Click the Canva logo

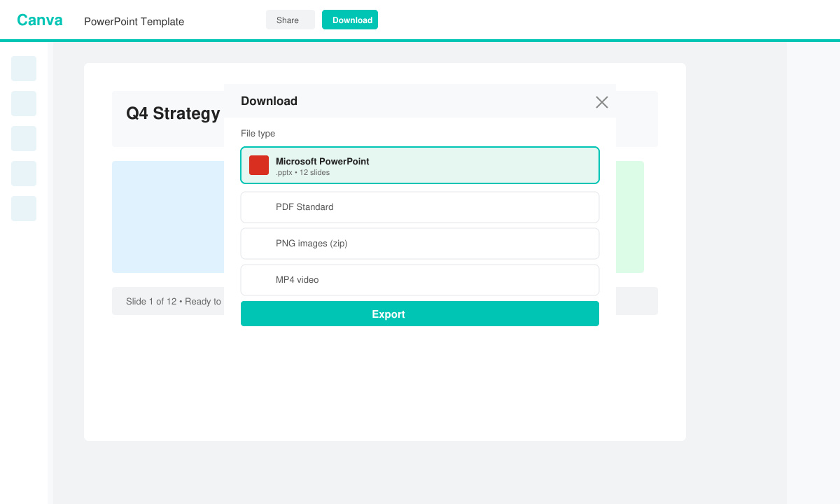pyautogui.click(x=40, y=20)
